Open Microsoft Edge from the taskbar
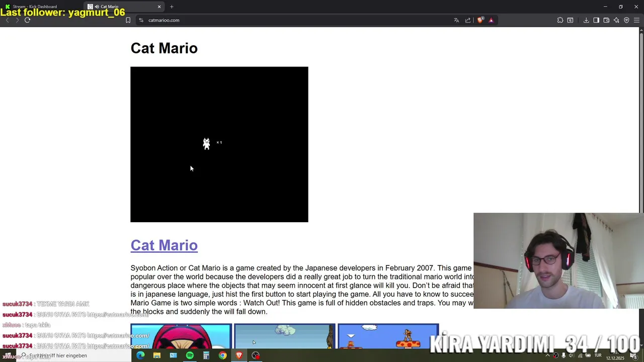This screenshot has height=362, width=644. click(140, 355)
